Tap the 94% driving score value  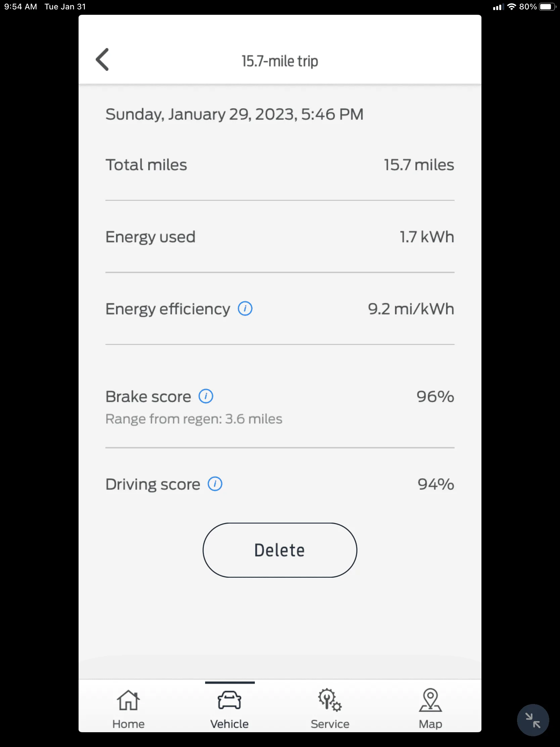[435, 484]
